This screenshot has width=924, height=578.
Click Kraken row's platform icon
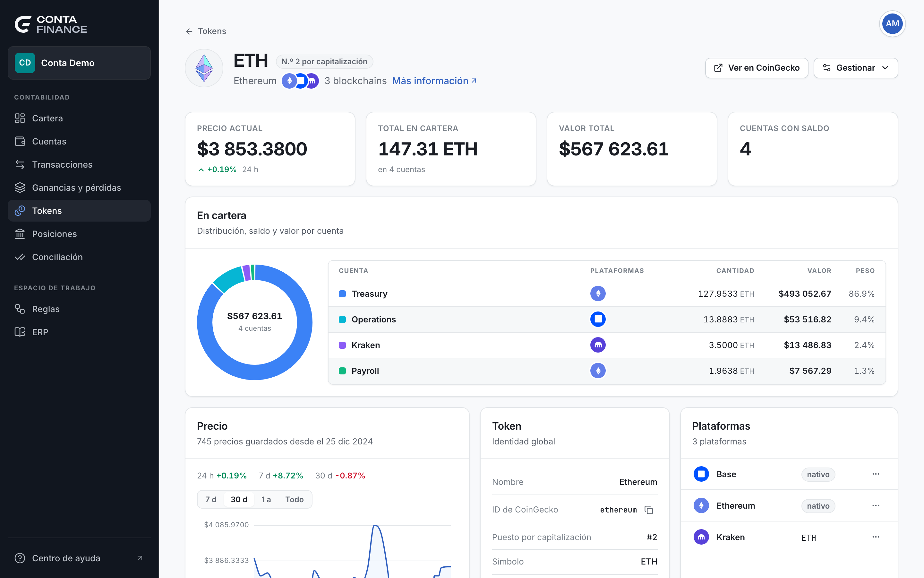(598, 345)
